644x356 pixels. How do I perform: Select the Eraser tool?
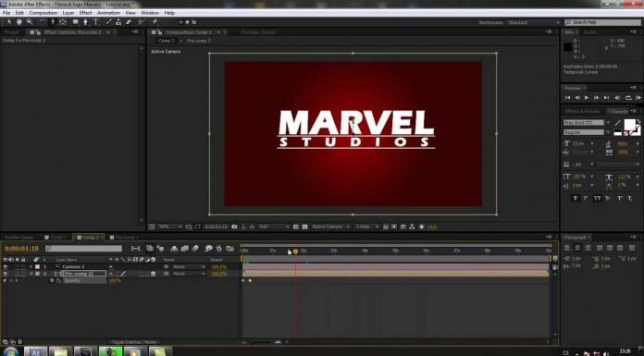tap(128, 22)
